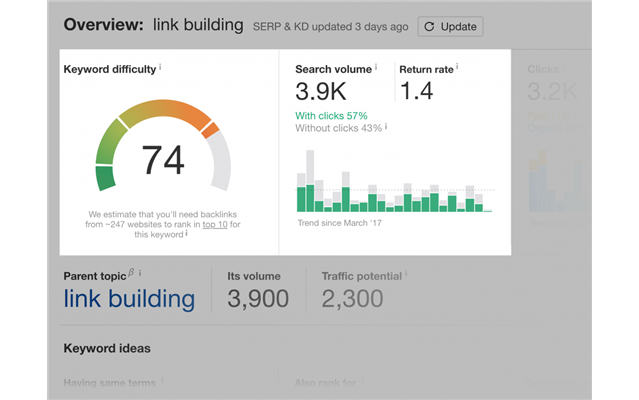Screen dimensions: 639x400
Task: Click info icon next to Having same terms
Action: point(162,381)
